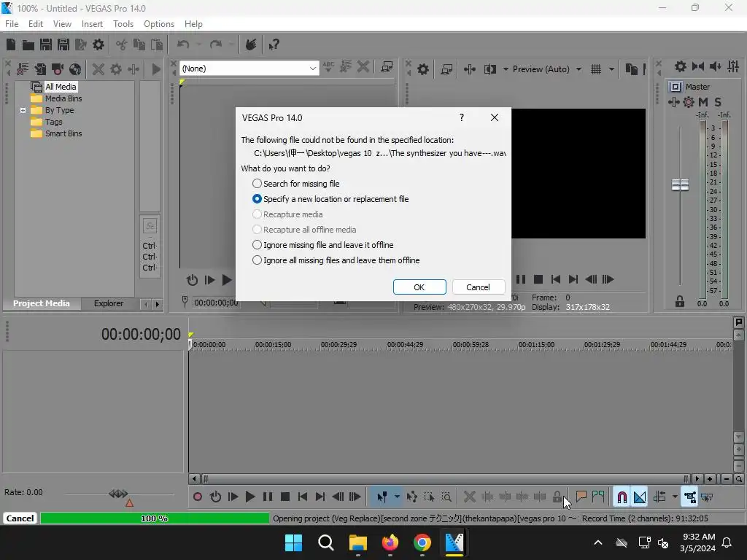
Task: Open the File menu
Action: point(12,24)
